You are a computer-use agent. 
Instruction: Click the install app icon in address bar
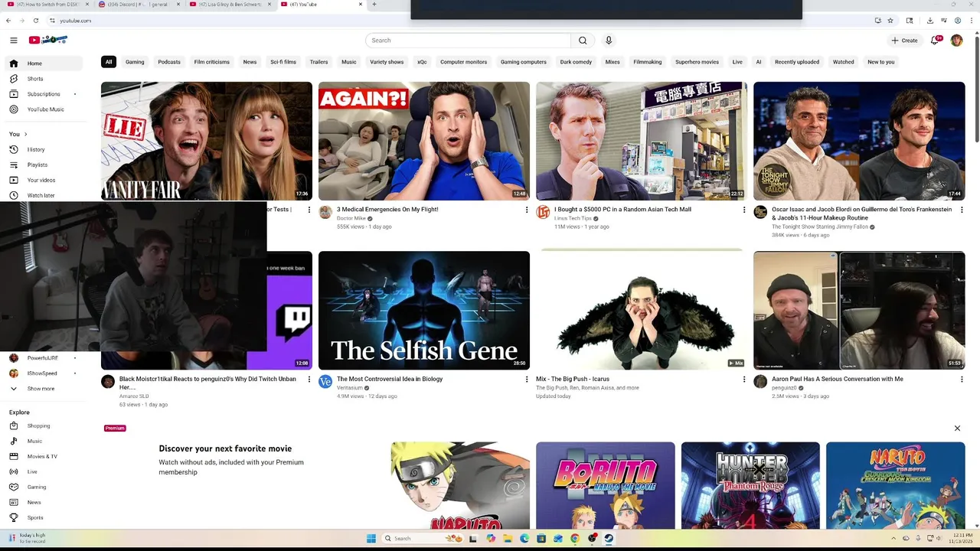[x=877, y=21]
